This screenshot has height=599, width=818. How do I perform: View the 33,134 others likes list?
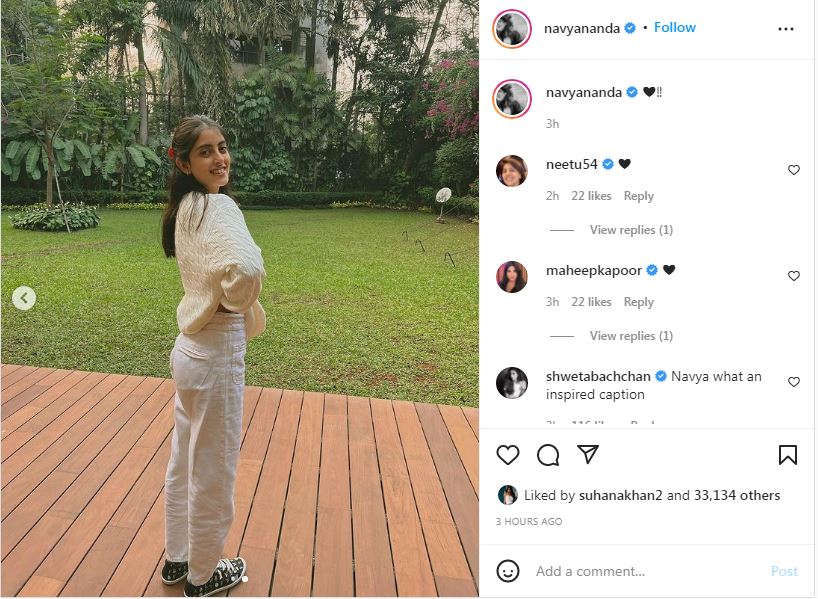tap(737, 495)
